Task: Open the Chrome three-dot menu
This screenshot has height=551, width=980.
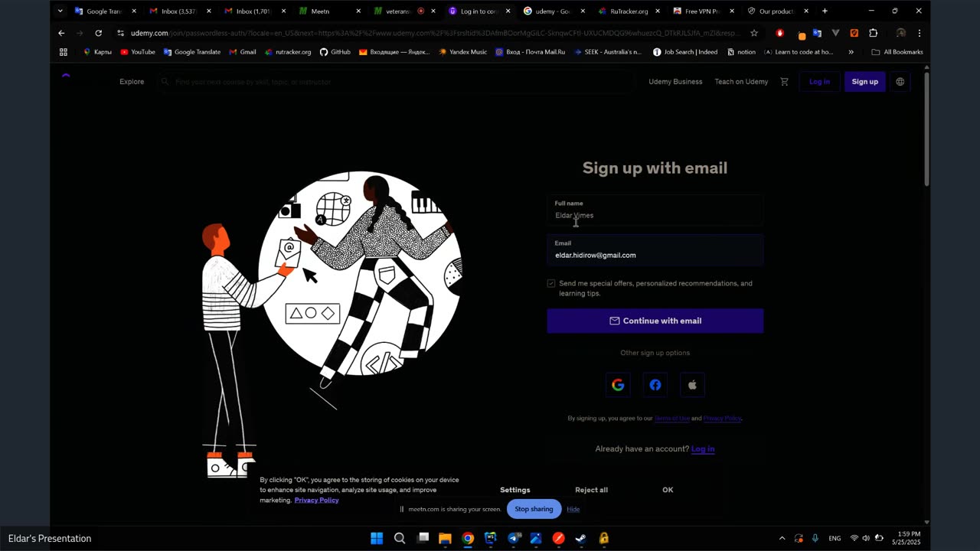Action: 919,33
